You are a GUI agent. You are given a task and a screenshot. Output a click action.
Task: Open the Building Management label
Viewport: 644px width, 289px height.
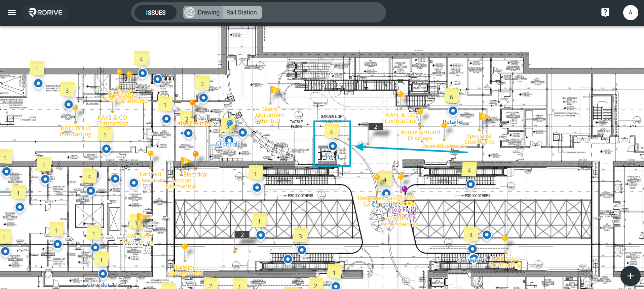(x=185, y=270)
